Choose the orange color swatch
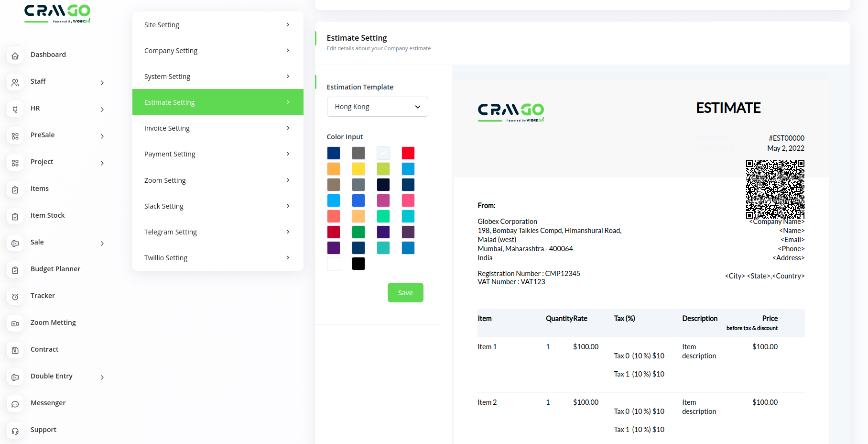This screenshot has width=868, height=444. click(334, 169)
